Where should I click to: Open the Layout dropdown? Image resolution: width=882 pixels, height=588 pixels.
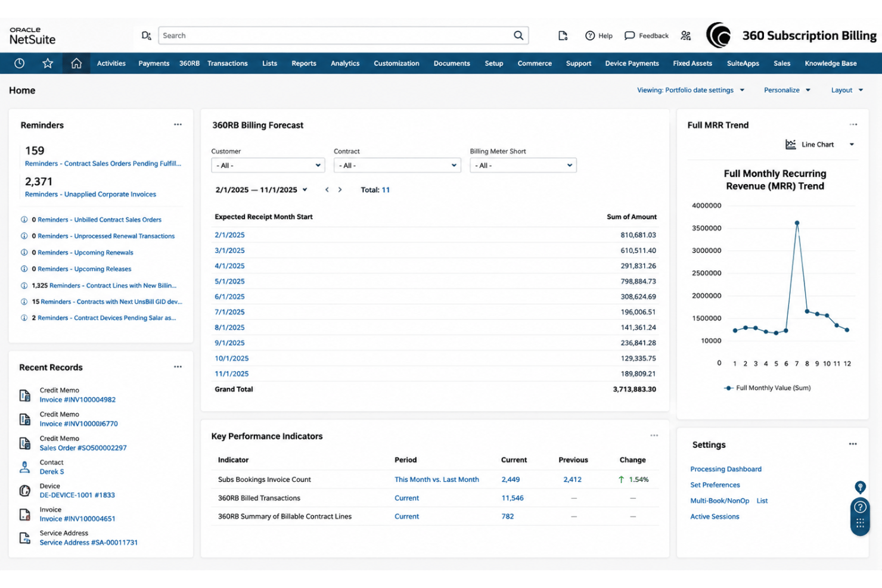(847, 90)
